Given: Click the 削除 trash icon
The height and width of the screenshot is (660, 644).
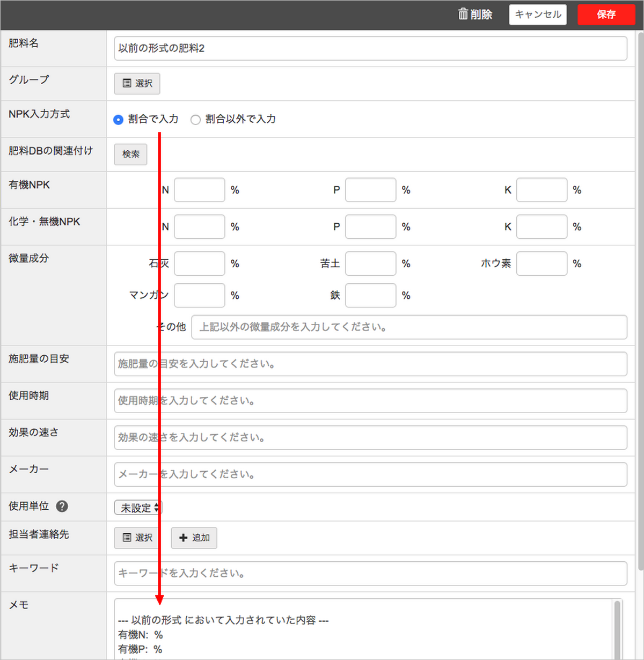Looking at the screenshot, I should pyautogui.click(x=463, y=14).
